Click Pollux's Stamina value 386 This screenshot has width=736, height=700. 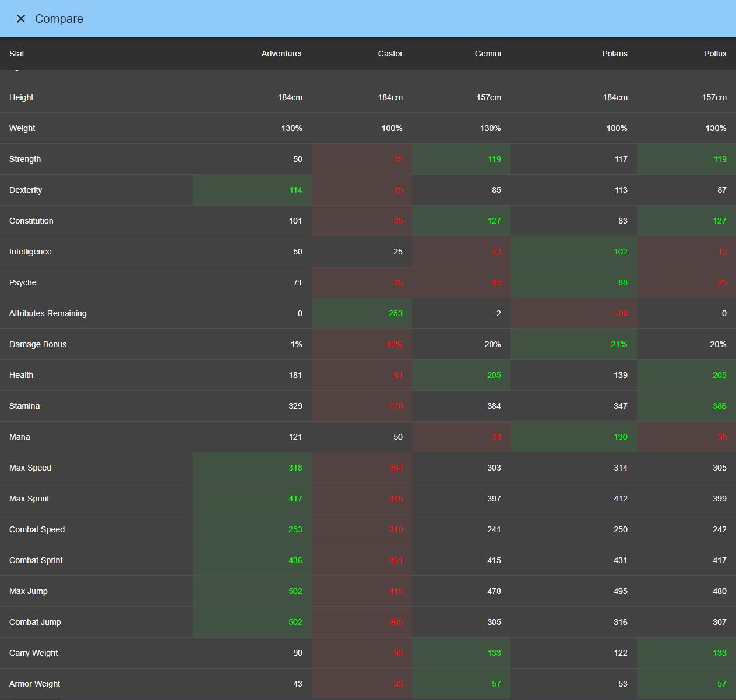click(719, 406)
